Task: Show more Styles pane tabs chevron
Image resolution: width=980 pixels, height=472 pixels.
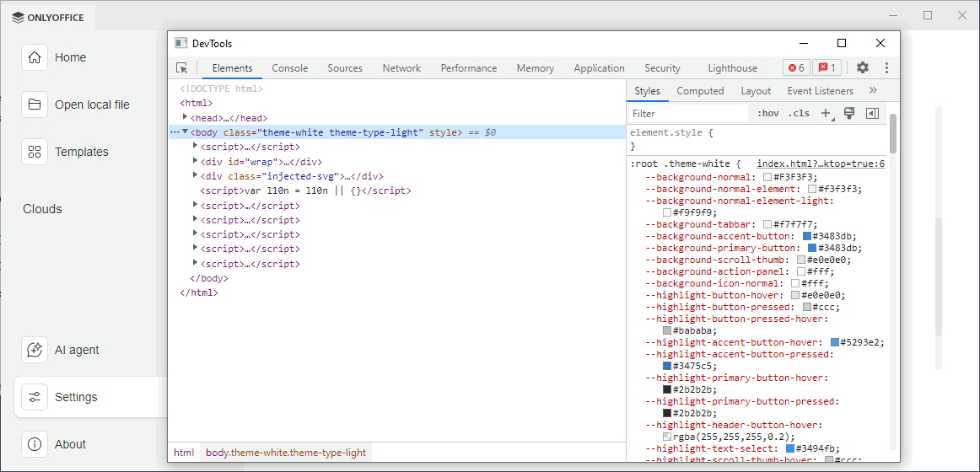Action: click(x=873, y=90)
